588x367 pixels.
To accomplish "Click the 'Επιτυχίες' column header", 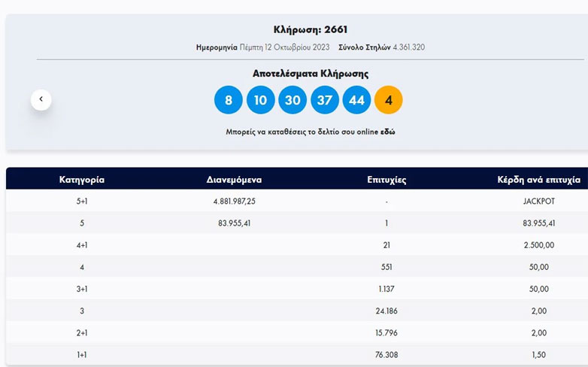I will point(386,180).
